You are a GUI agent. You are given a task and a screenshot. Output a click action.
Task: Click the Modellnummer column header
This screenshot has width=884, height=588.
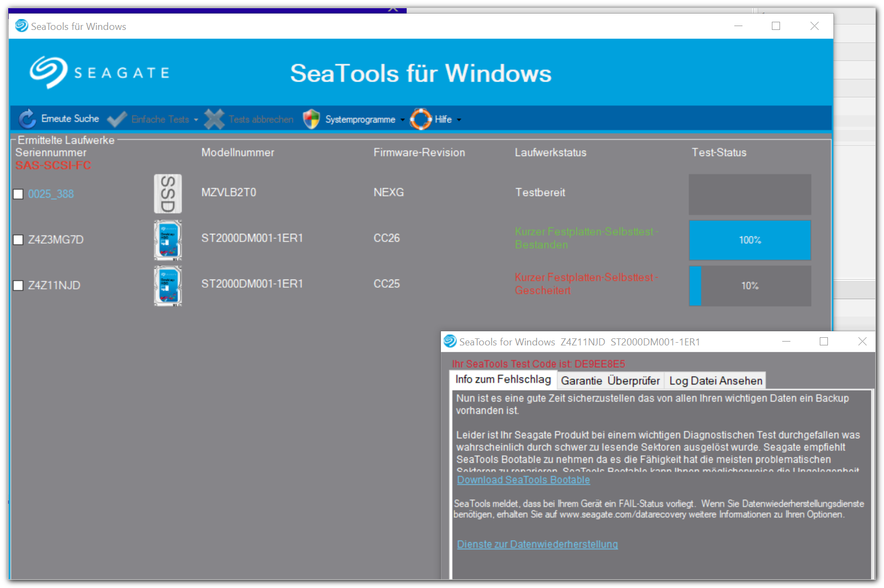(x=238, y=153)
